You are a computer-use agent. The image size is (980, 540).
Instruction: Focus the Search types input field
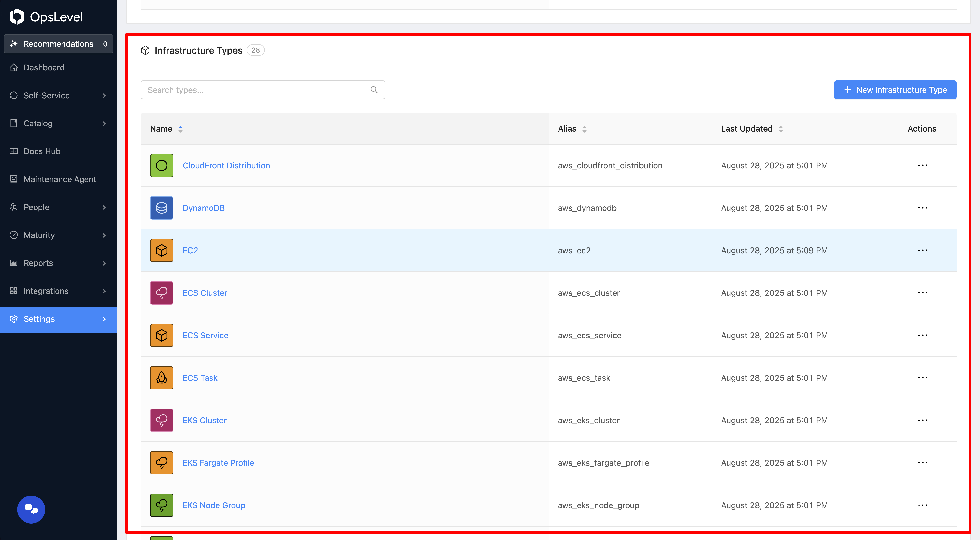coord(255,90)
